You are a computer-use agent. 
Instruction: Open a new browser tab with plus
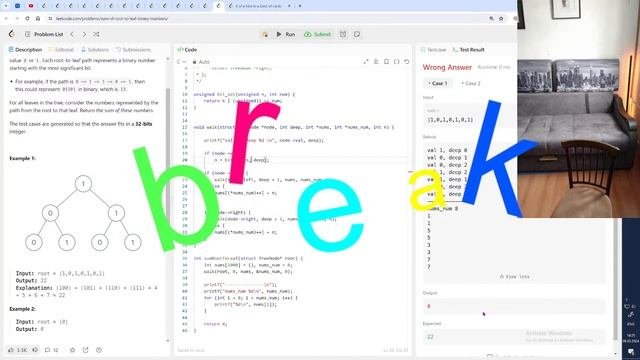[x=300, y=6]
